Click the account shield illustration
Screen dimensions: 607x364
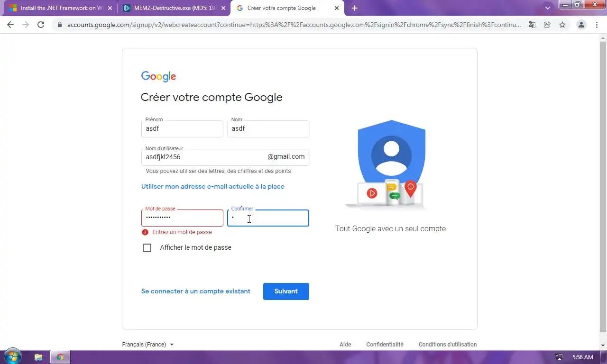pos(391,164)
